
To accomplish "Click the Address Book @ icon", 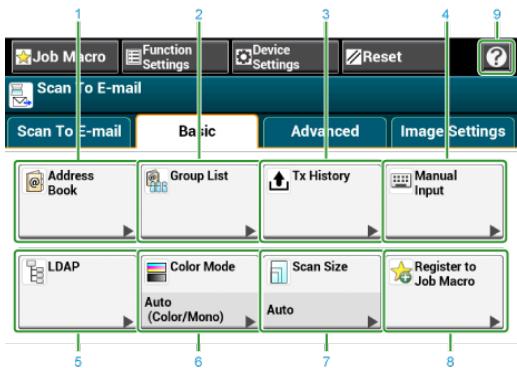I will 35,182.
